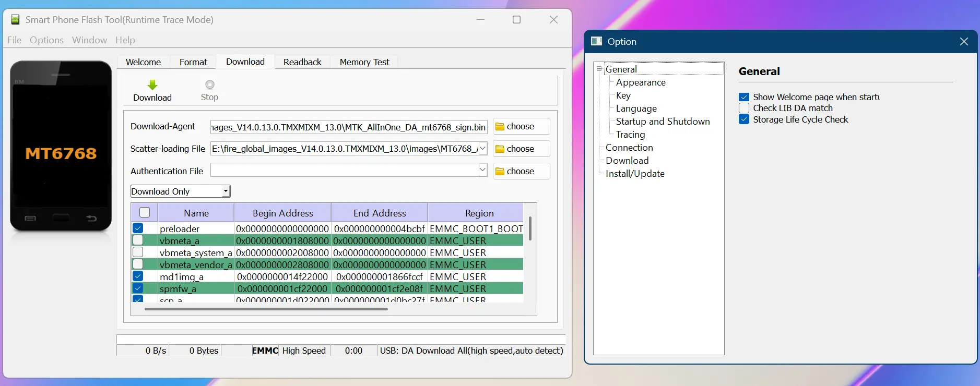This screenshot has width=980, height=386.
Task: Click choose for Scatter-loading File
Action: (521, 149)
